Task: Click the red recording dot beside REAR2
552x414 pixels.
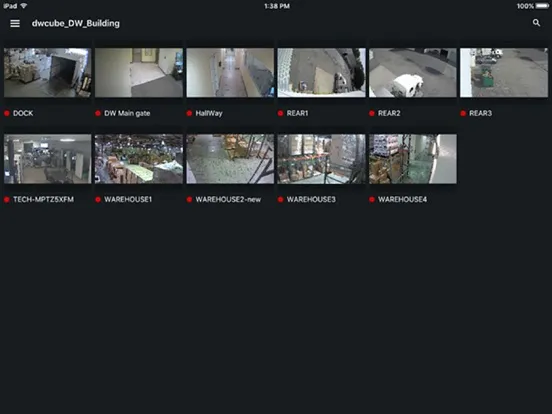Action: click(x=372, y=113)
